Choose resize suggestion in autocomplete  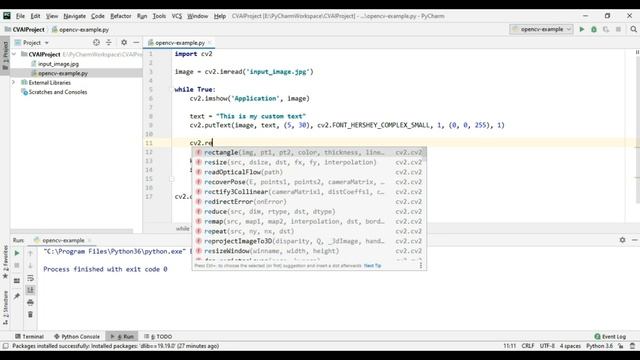coord(309,162)
